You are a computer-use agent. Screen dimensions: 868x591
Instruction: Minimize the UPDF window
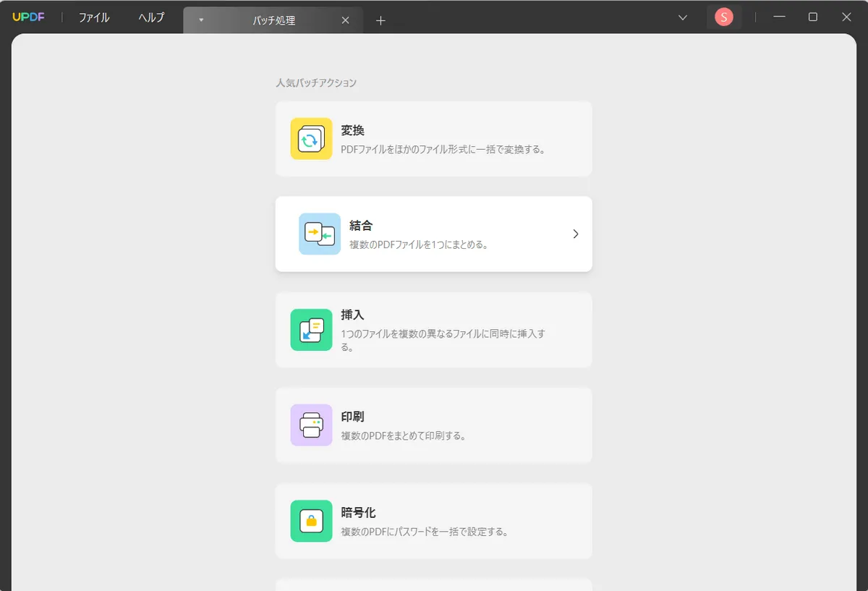tap(779, 17)
